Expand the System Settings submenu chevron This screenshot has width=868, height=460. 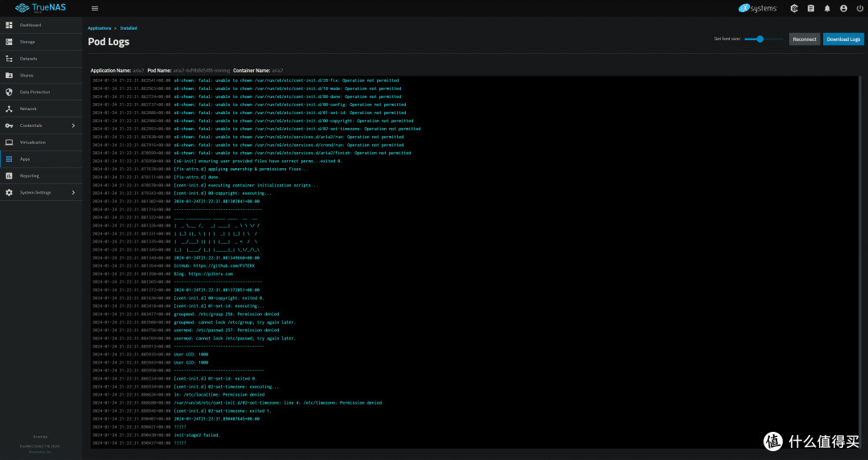pyautogui.click(x=74, y=192)
